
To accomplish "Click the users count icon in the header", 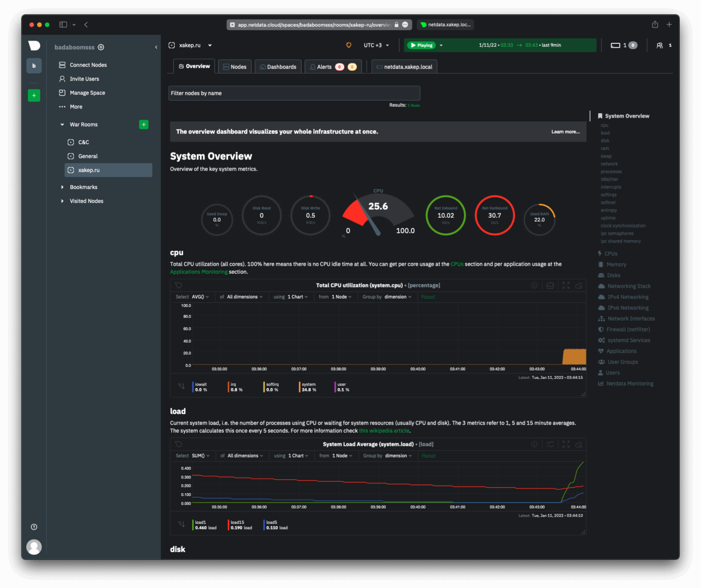I will click(x=660, y=45).
